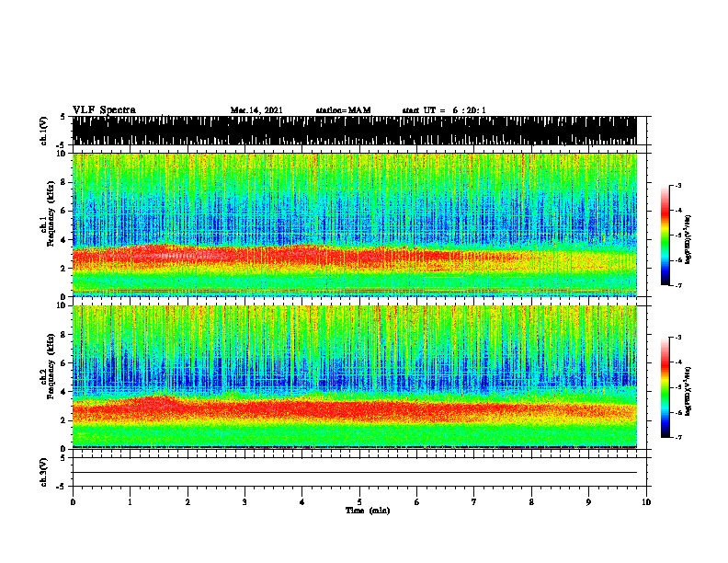The height and width of the screenshot is (563, 728).
Task: Click the "ch.3(V)" axis label
Action: (x=44, y=472)
